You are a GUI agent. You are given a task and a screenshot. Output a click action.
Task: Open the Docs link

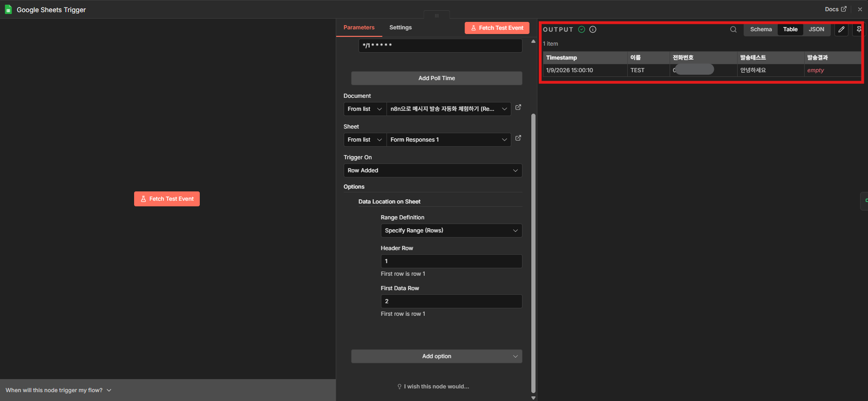coord(835,9)
